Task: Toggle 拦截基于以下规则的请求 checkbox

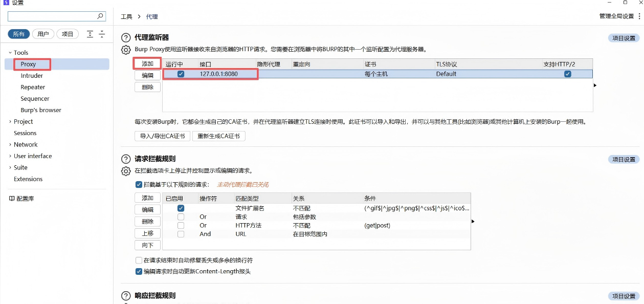Action: [x=139, y=184]
